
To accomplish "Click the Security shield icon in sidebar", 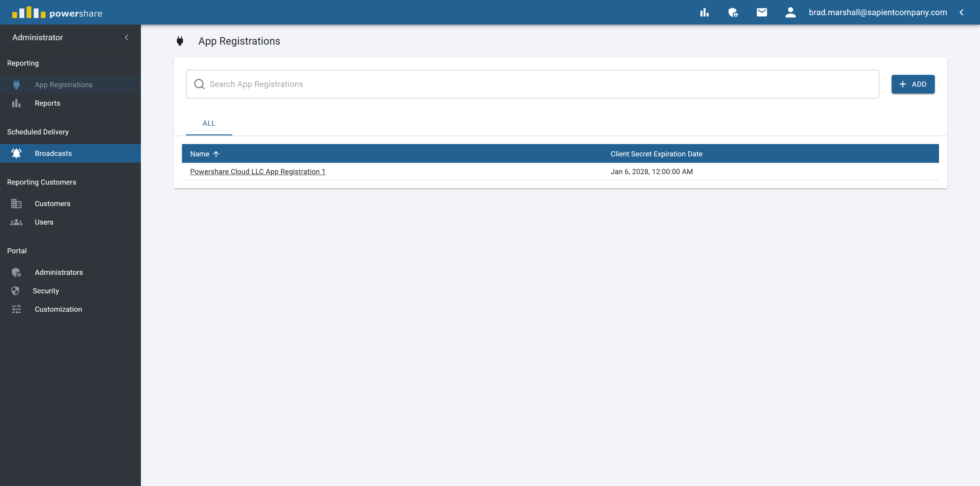I will pyautogui.click(x=15, y=291).
